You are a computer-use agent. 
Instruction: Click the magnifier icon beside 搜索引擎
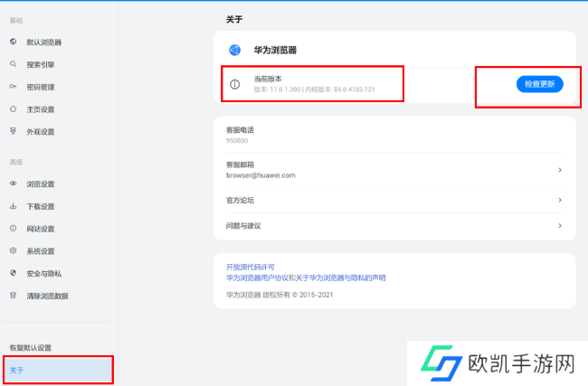coord(14,64)
